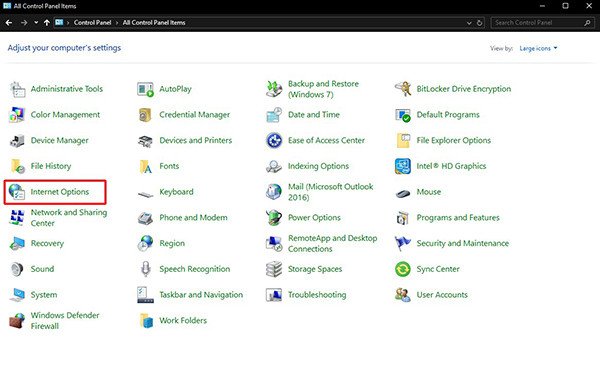Open the File Explorer Options icon

pyautogui.click(x=403, y=141)
